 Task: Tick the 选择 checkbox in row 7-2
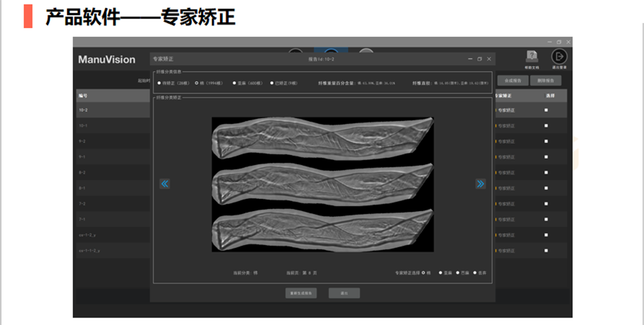pos(546,204)
